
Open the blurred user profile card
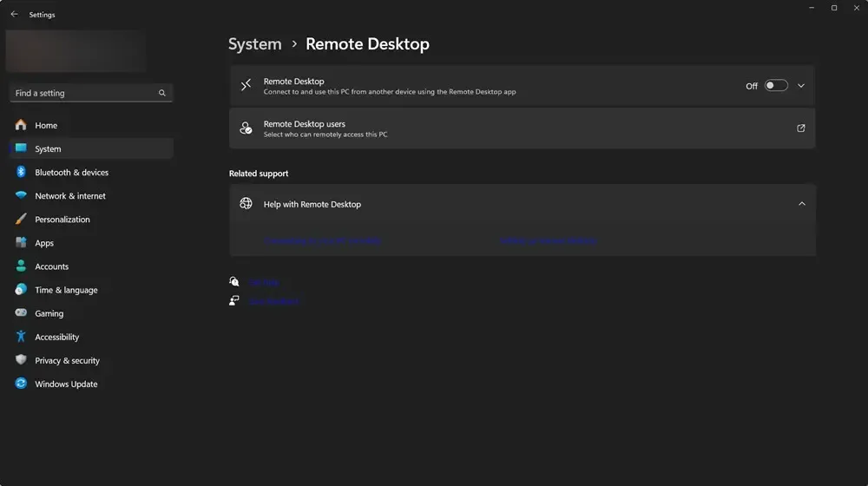click(x=76, y=51)
